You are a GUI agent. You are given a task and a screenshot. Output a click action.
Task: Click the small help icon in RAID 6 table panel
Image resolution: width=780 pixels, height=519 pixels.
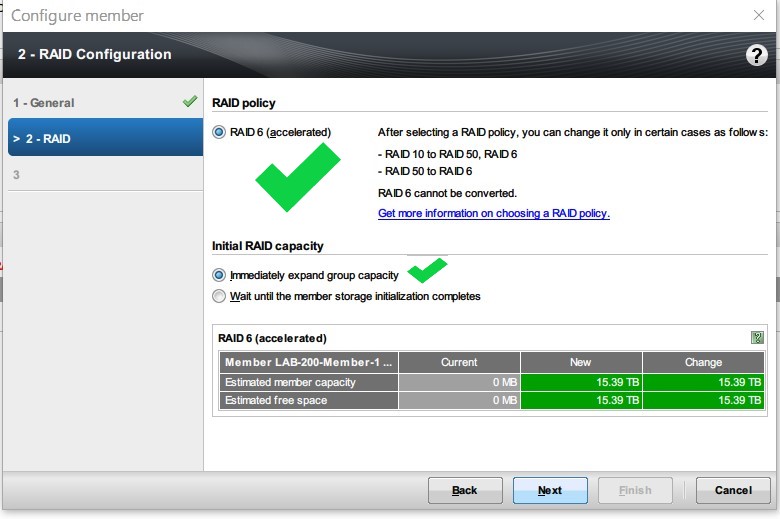[x=757, y=337]
